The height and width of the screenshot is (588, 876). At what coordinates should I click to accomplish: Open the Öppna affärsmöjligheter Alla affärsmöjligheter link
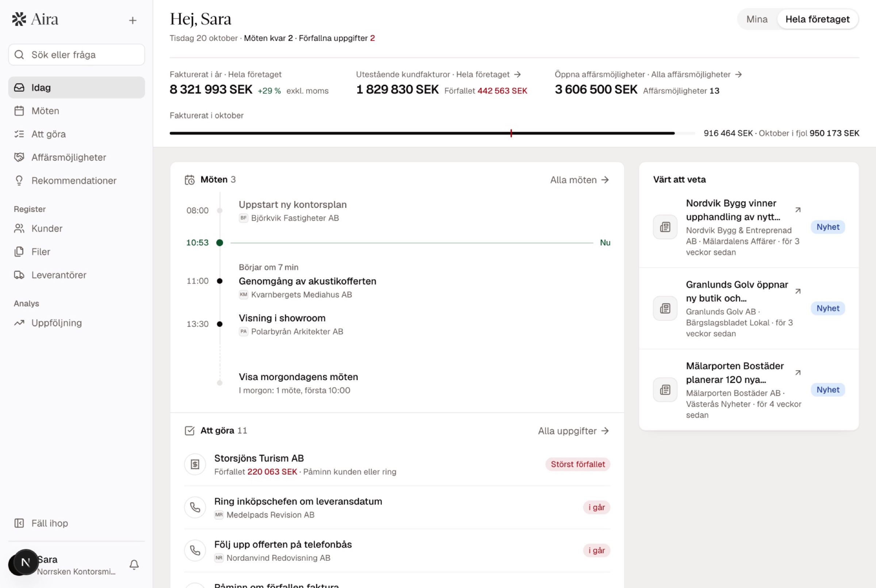[648, 75]
